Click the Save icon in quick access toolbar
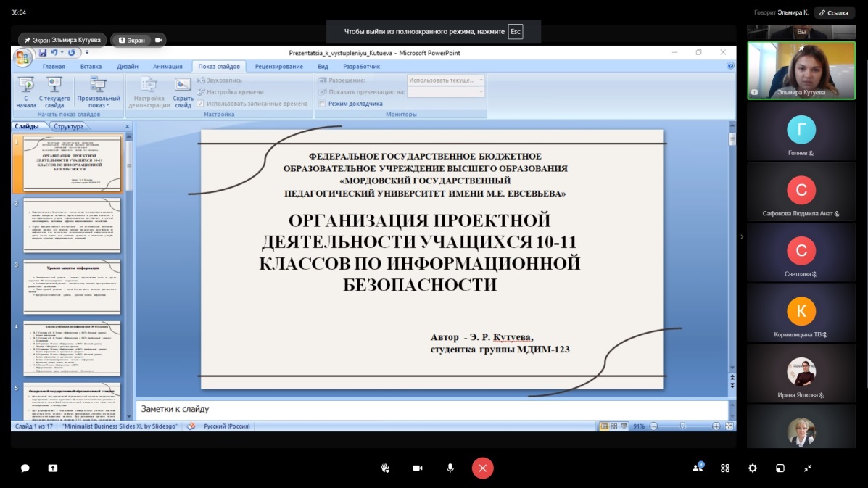The width and height of the screenshot is (868, 488). pyautogui.click(x=43, y=53)
